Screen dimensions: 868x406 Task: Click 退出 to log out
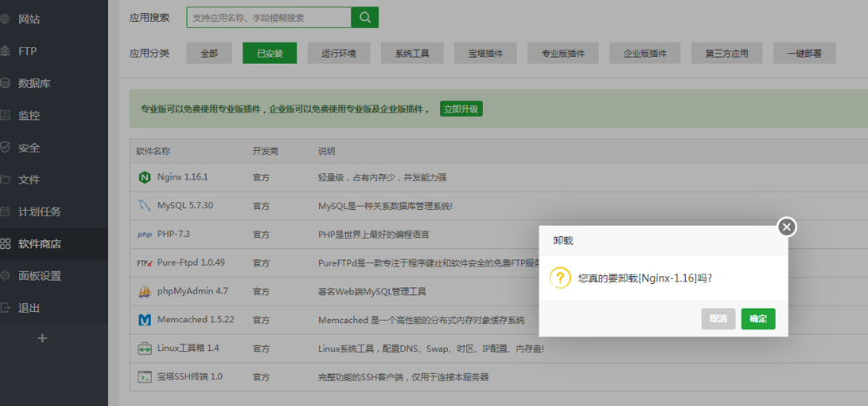pos(29,308)
